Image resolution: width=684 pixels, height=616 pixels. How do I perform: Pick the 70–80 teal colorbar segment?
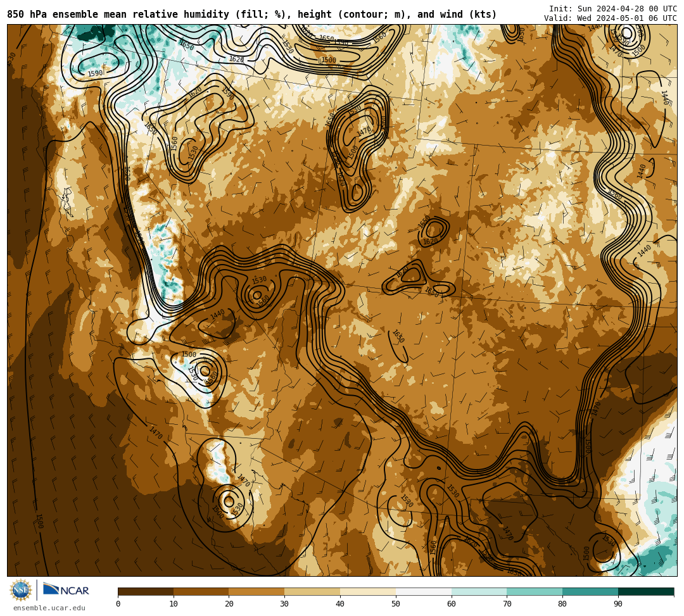pos(535,591)
